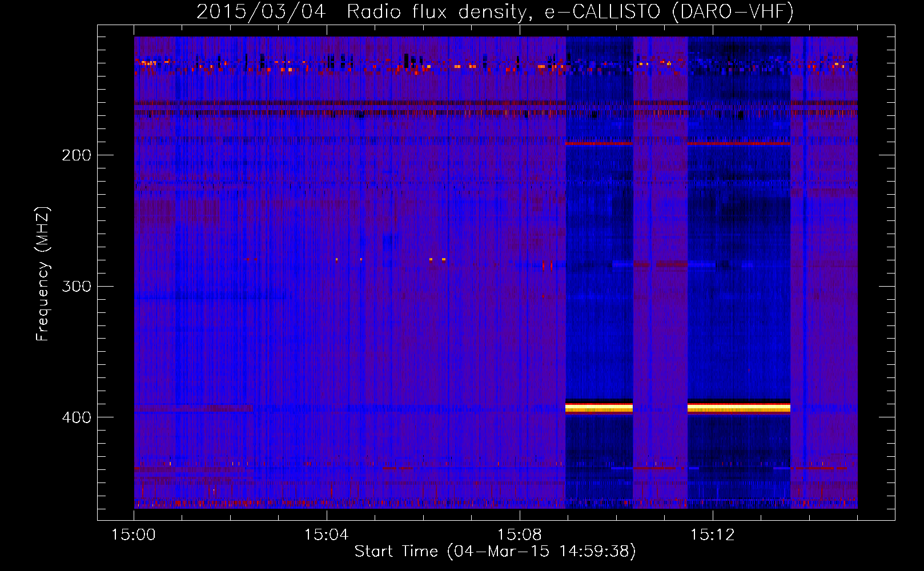This screenshot has width=924, height=571.
Task: Select the 'Frequency (MHZ)' y-axis label
Action: pos(43,274)
